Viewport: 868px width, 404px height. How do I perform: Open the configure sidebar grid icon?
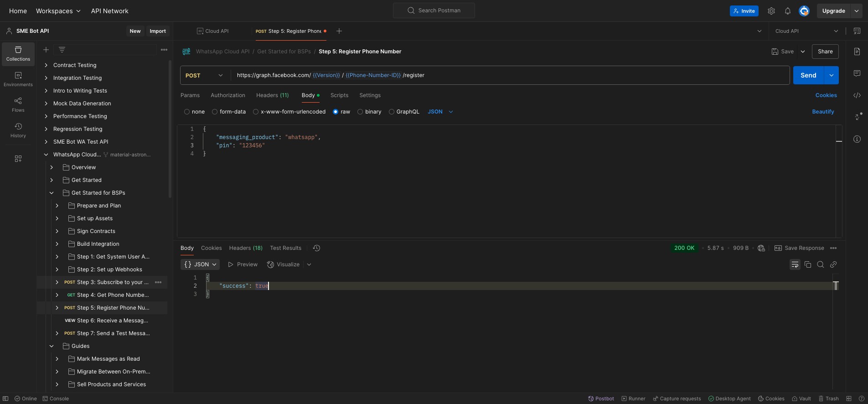pyautogui.click(x=18, y=159)
